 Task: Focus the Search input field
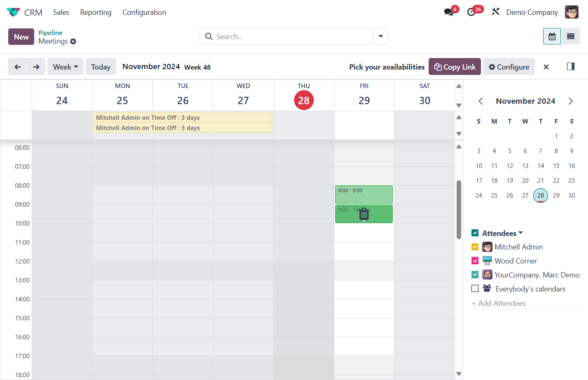tap(294, 36)
